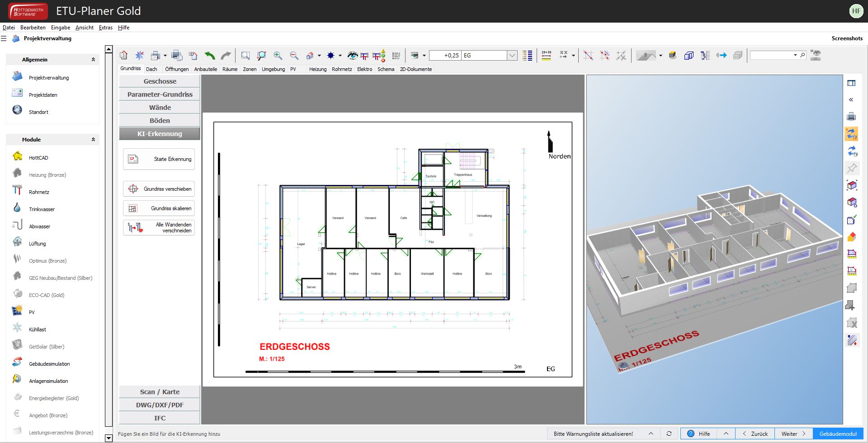Expand the Hilfe chevron up button
868x443 pixels.
[x=726, y=434]
